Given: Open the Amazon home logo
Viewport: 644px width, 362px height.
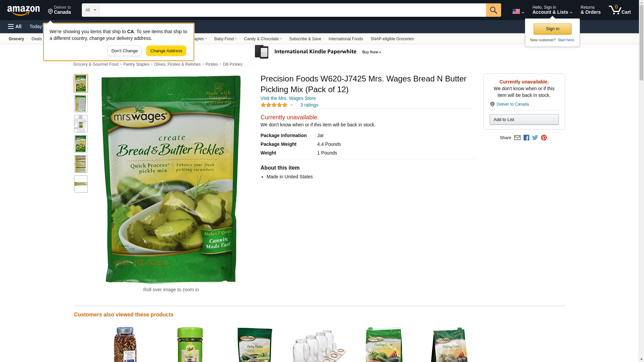Looking at the screenshot, I should (23, 10).
